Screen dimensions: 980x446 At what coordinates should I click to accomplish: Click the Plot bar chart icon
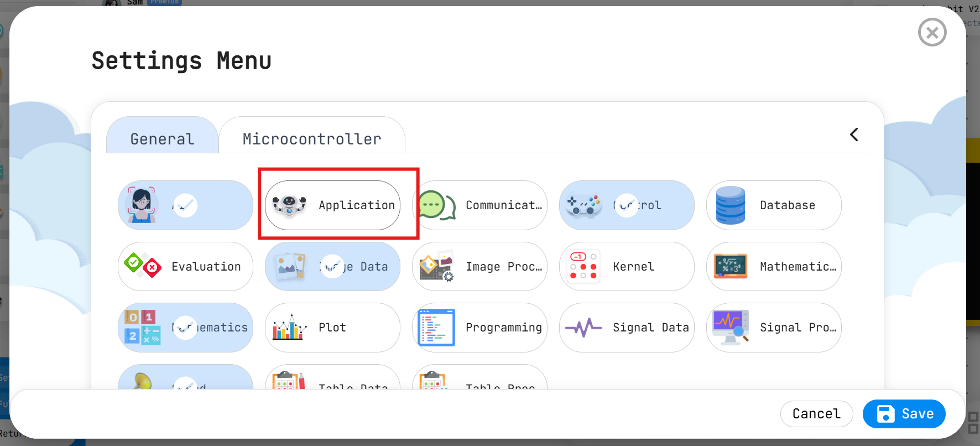pyautogui.click(x=289, y=328)
